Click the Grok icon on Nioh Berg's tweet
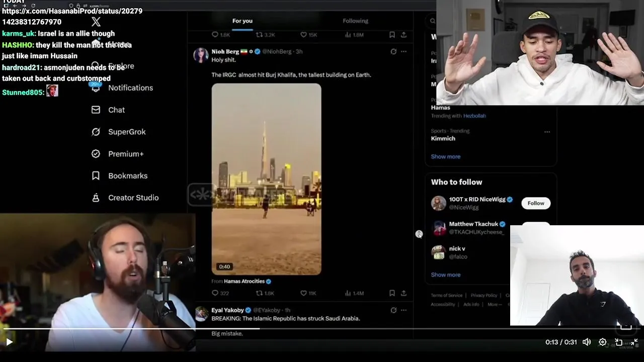644x362 pixels. [393, 51]
